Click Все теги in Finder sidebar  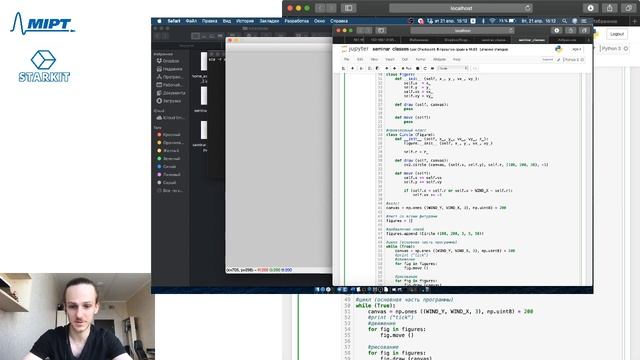(170, 191)
